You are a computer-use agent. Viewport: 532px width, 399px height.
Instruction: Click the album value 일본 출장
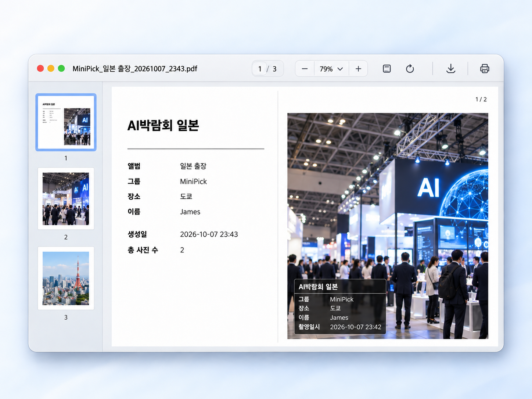point(193,166)
